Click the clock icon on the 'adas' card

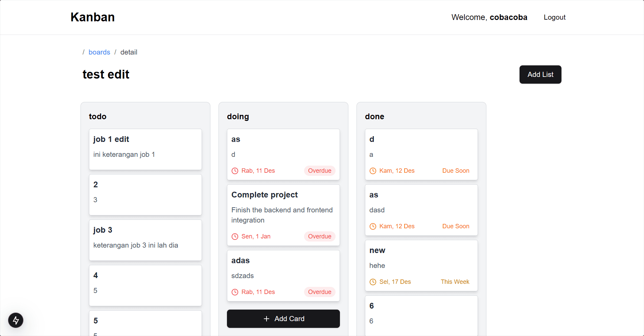point(235,292)
